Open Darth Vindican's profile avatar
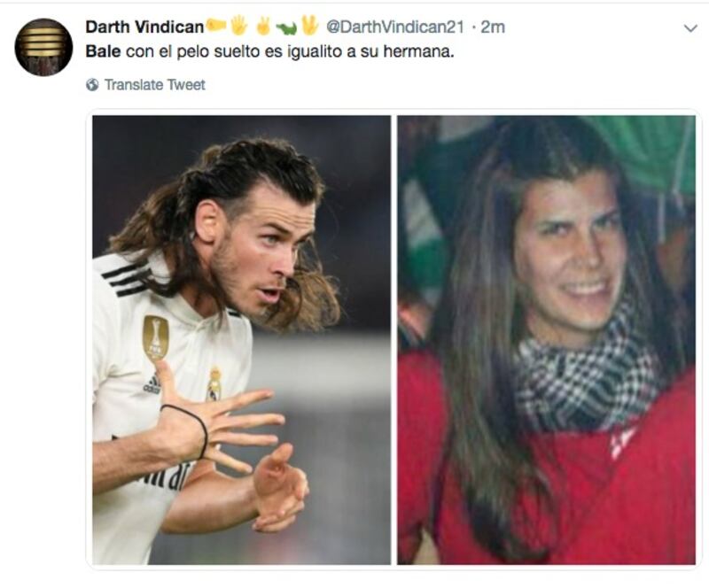Screen dimensions: 709x588 point(43,47)
